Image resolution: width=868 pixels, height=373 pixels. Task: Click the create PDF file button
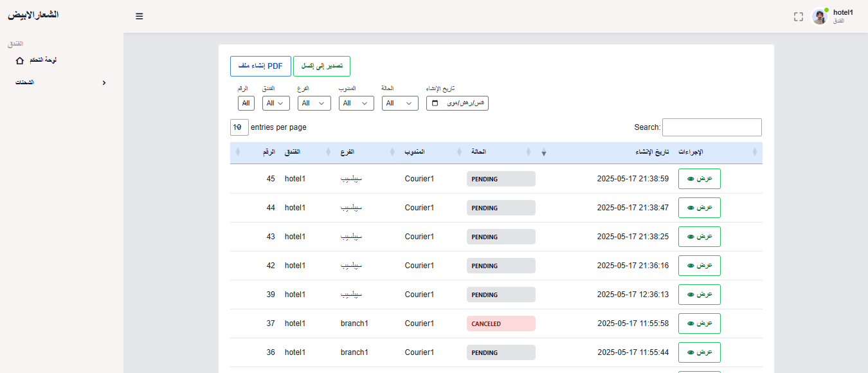point(260,66)
